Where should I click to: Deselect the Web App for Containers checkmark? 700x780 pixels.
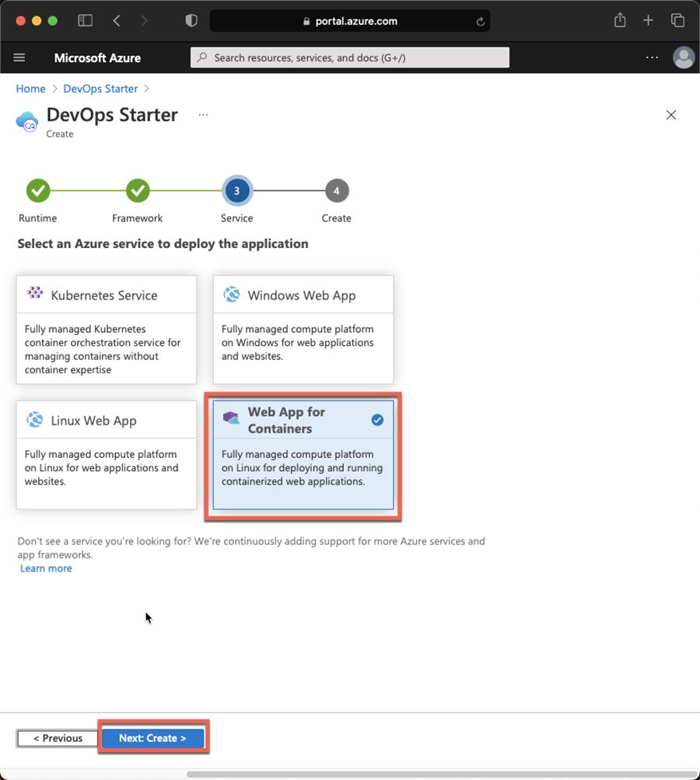click(x=380, y=418)
